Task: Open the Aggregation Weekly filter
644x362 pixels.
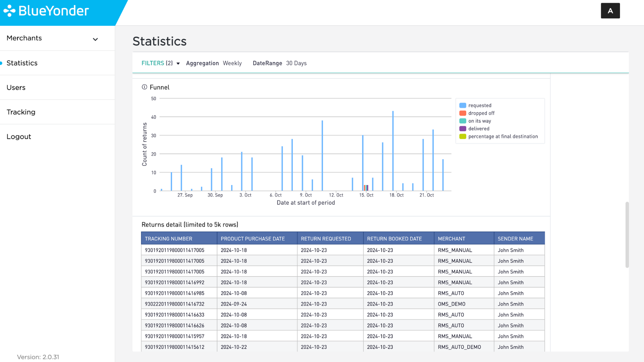Action: 214,63
